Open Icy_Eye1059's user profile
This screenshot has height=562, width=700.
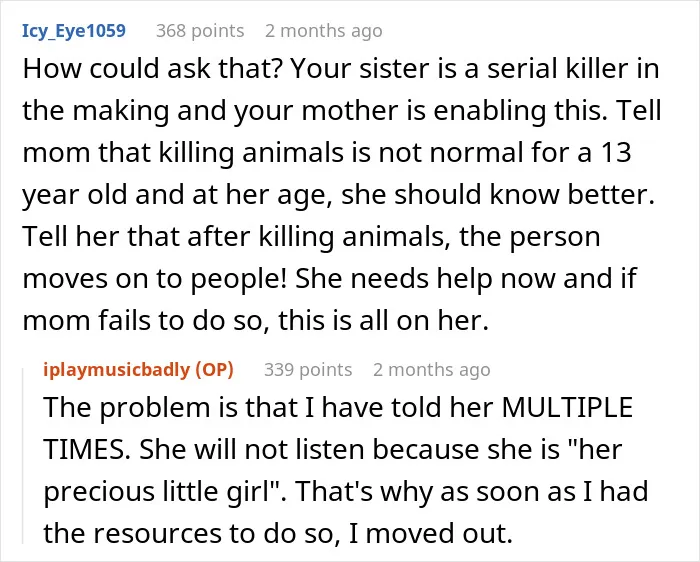(x=74, y=31)
